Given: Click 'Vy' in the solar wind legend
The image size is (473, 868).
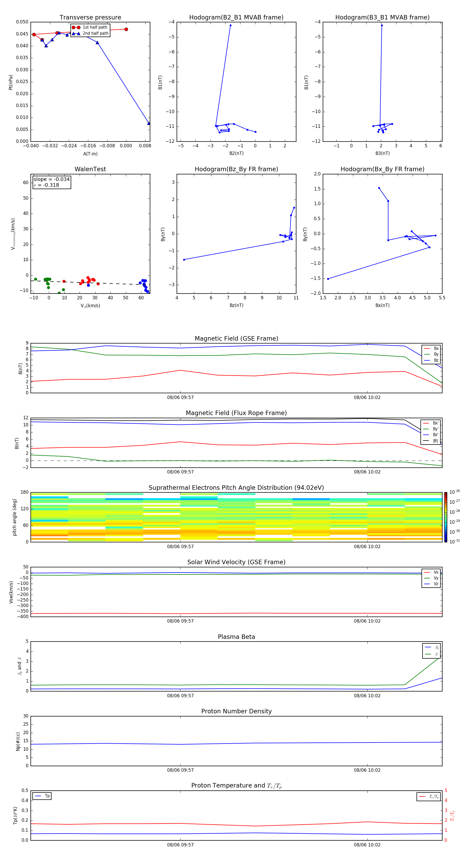Looking at the screenshot, I should point(431,578).
